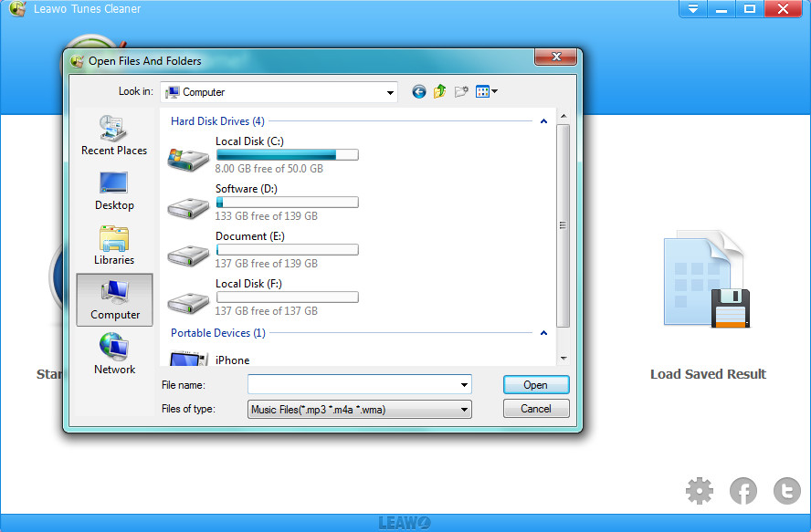The width and height of the screenshot is (811, 532).
Task: Click the Load Saved Result icon
Action: pyautogui.click(x=708, y=283)
